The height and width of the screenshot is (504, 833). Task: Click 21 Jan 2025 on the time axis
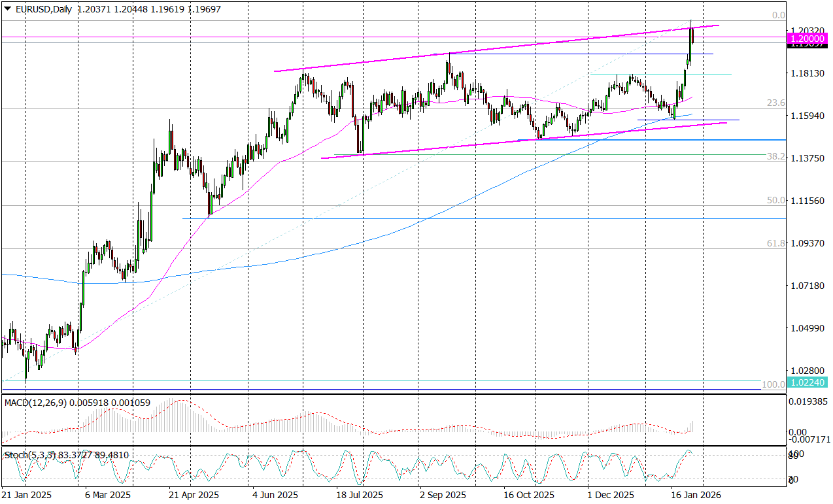pyautogui.click(x=26, y=496)
